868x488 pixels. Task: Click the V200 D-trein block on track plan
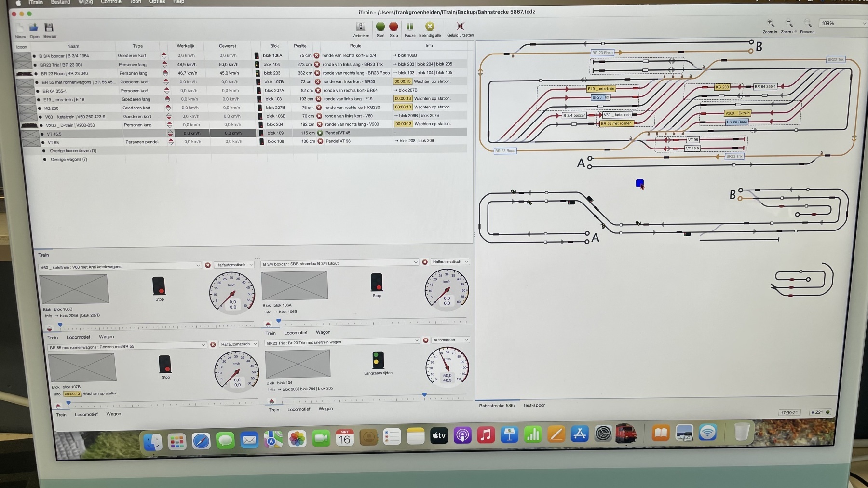click(737, 113)
